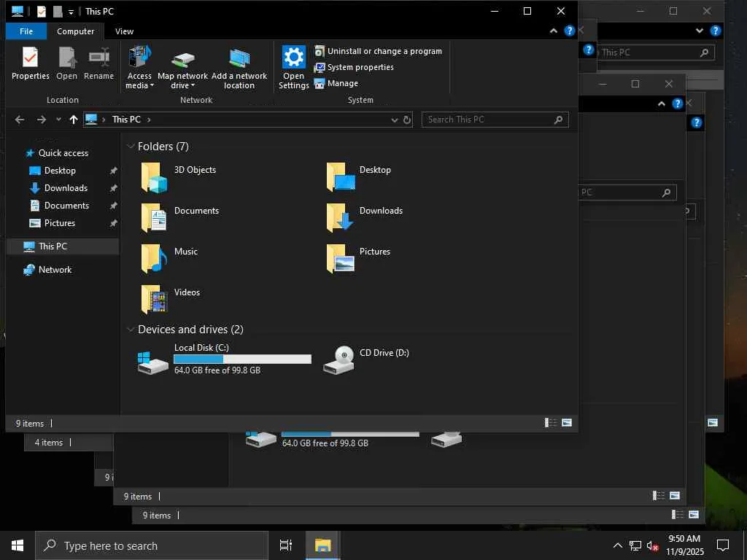
Task: Click the Open ribbon icon
Action: 66,63
